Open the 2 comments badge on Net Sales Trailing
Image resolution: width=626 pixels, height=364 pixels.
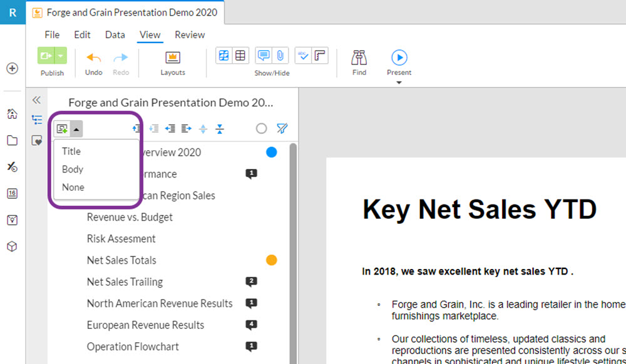251,282
